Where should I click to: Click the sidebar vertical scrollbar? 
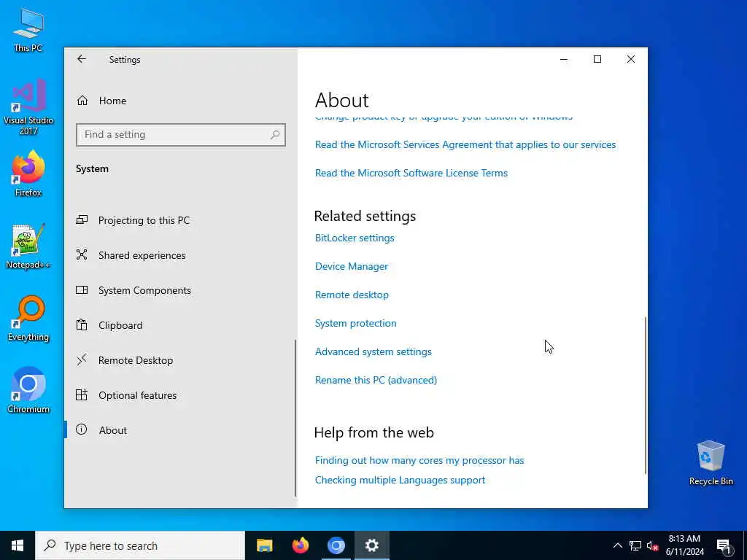295,418
